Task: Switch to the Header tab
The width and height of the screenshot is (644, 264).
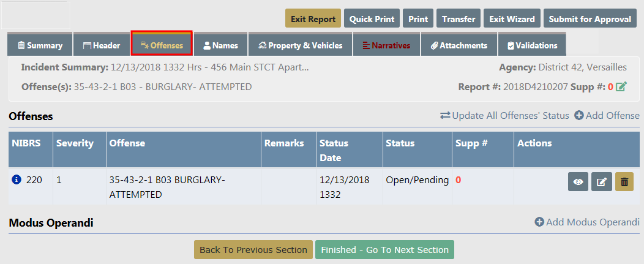Action: click(x=102, y=45)
